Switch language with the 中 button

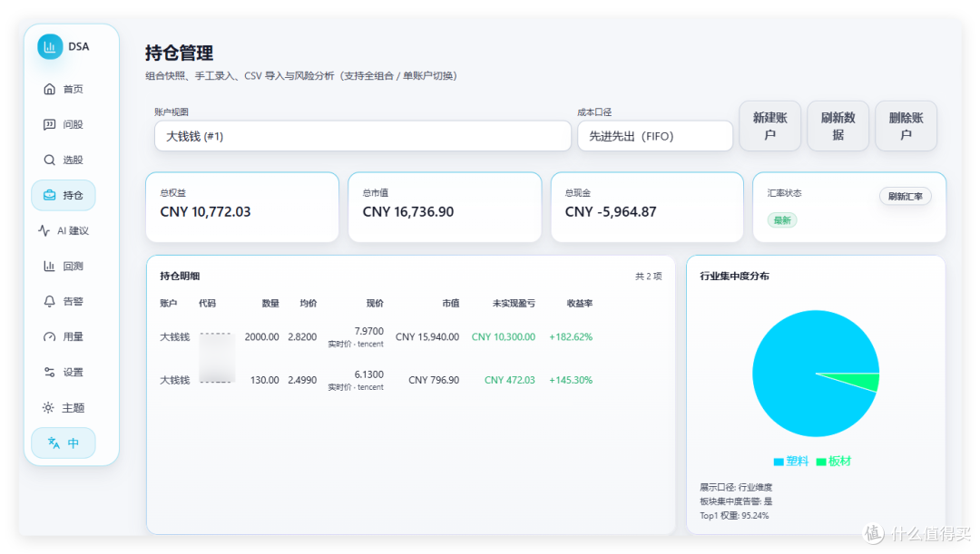pos(64,442)
